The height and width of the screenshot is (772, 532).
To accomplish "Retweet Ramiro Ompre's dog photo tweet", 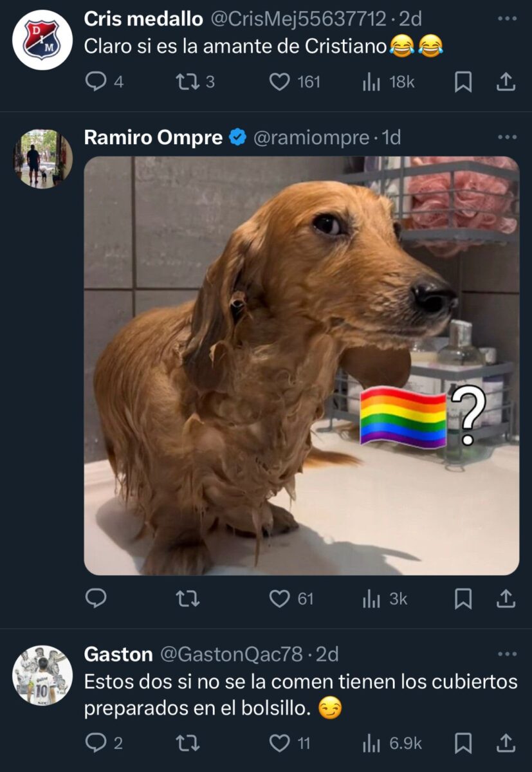I will point(187,599).
